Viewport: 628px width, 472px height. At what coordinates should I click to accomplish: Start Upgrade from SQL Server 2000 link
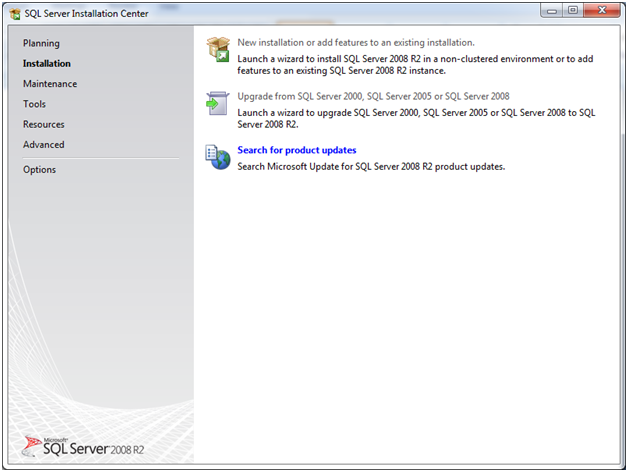coord(373,97)
